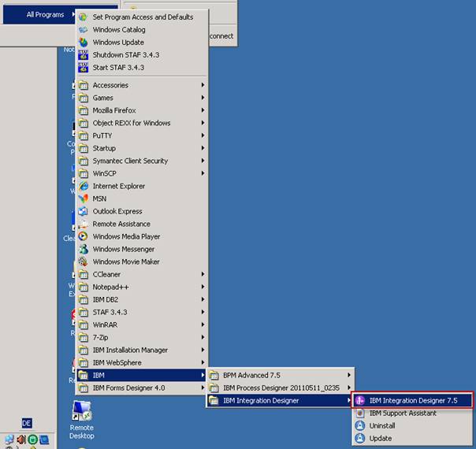Click the Windows Media Player icon
Viewport: 476px width, 449px height.
pos(84,236)
